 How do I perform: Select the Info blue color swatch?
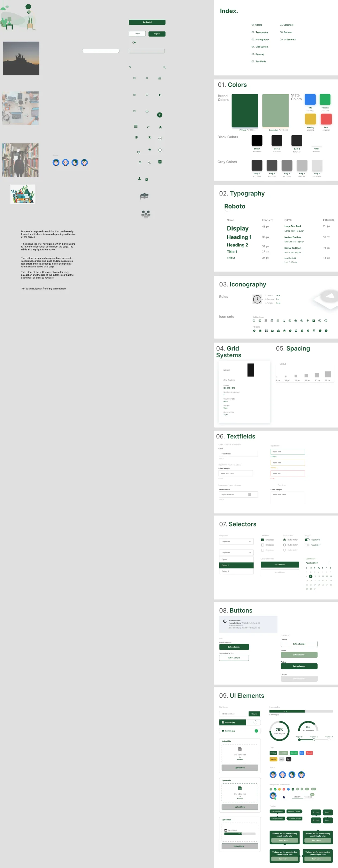[310, 99]
